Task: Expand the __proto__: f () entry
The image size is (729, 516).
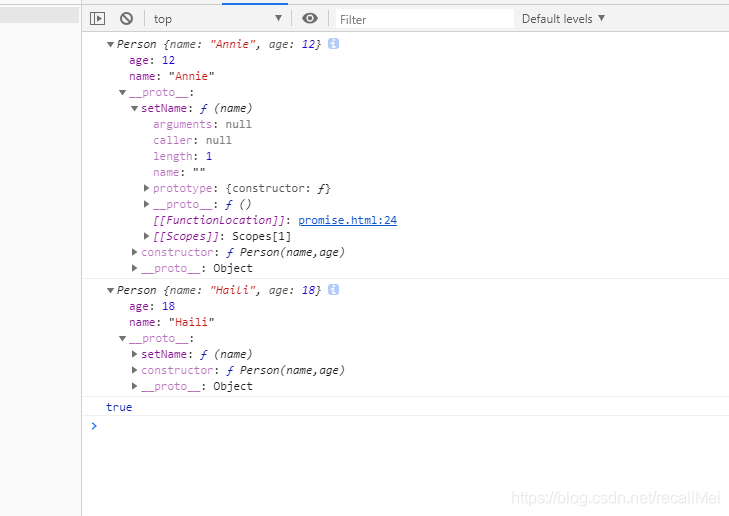Action: pos(146,204)
